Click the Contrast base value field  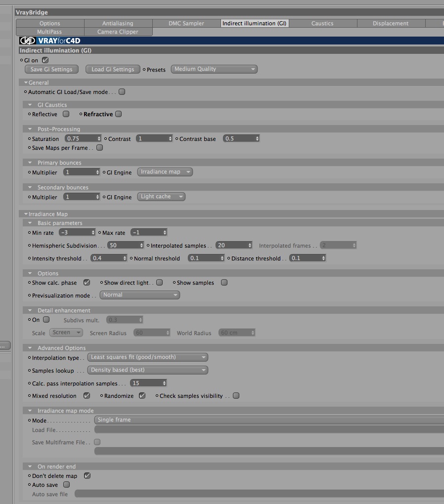pyautogui.click(x=239, y=138)
